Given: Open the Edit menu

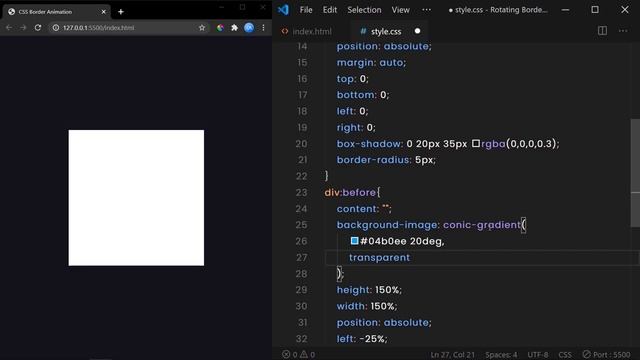Looking at the screenshot, I should click(330, 10).
